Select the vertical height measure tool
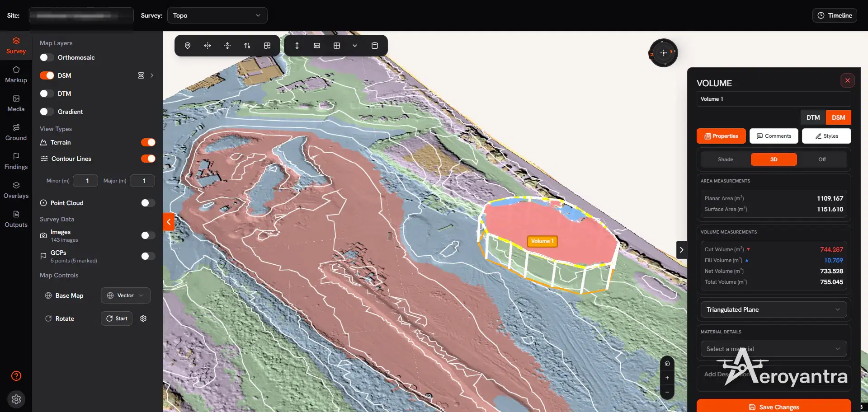 click(x=297, y=46)
